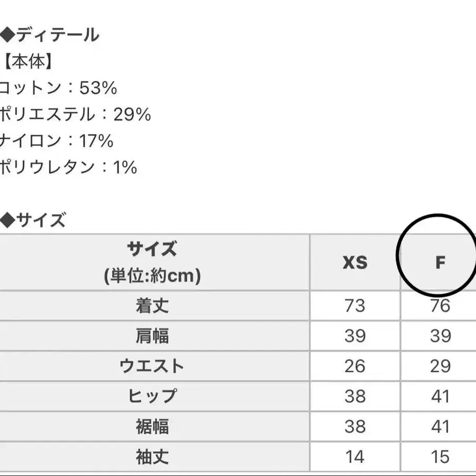
Task: Select the 着丈 row label
Action: click(152, 305)
